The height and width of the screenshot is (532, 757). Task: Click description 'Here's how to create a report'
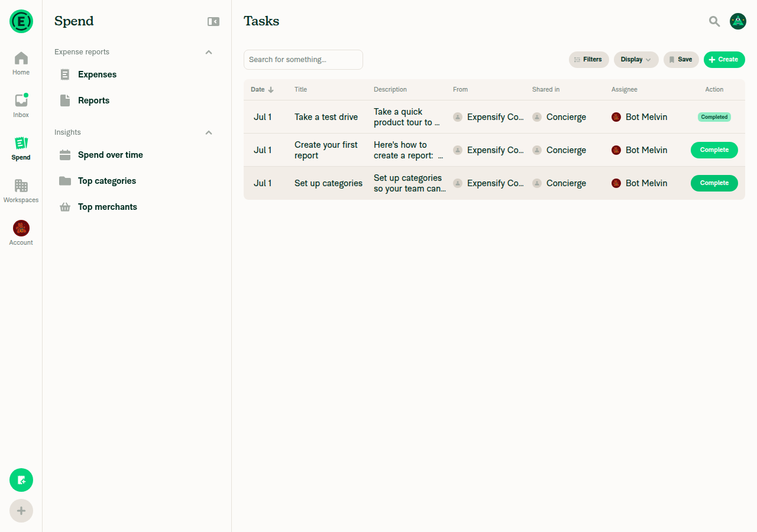tap(408, 150)
